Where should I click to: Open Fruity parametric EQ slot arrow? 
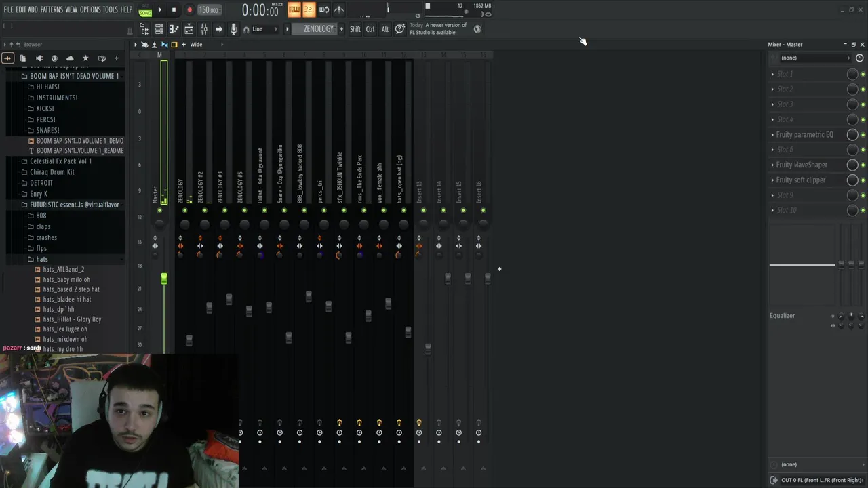pos(772,134)
